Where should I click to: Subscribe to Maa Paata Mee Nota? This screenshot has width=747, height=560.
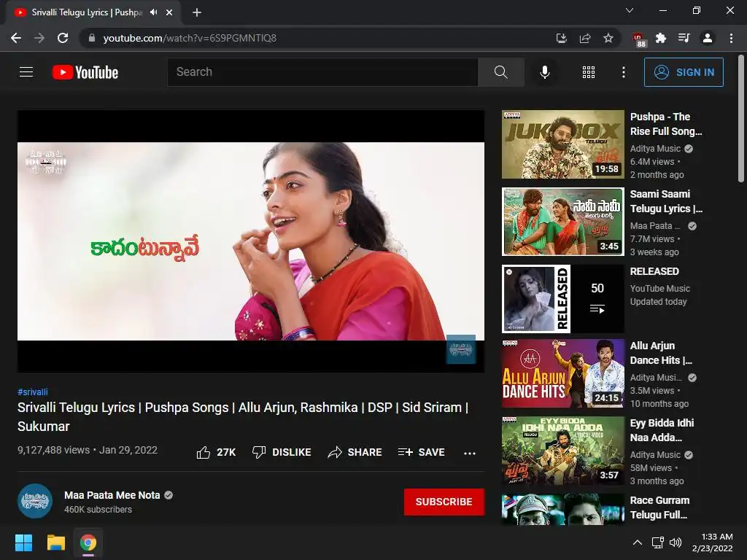(x=444, y=502)
